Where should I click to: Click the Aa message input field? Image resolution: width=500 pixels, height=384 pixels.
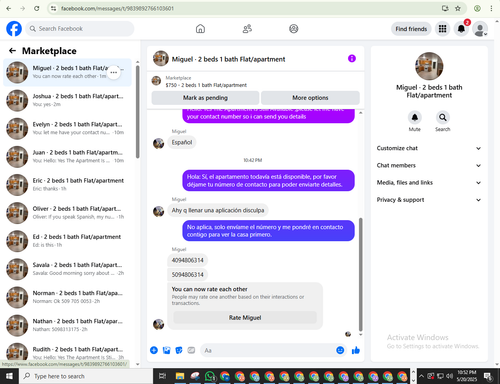(x=268, y=350)
